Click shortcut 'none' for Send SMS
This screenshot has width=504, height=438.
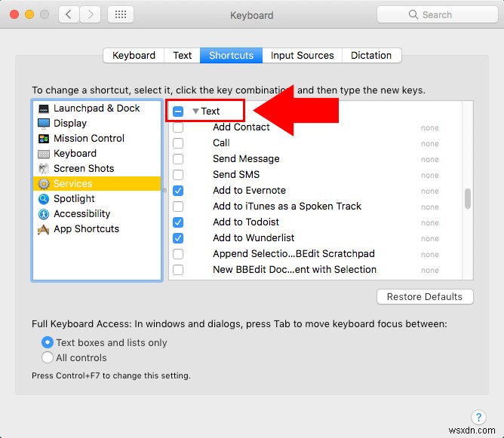point(430,176)
